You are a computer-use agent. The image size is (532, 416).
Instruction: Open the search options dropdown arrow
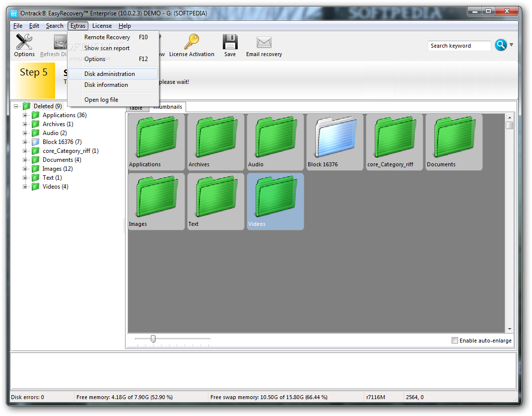pos(511,45)
